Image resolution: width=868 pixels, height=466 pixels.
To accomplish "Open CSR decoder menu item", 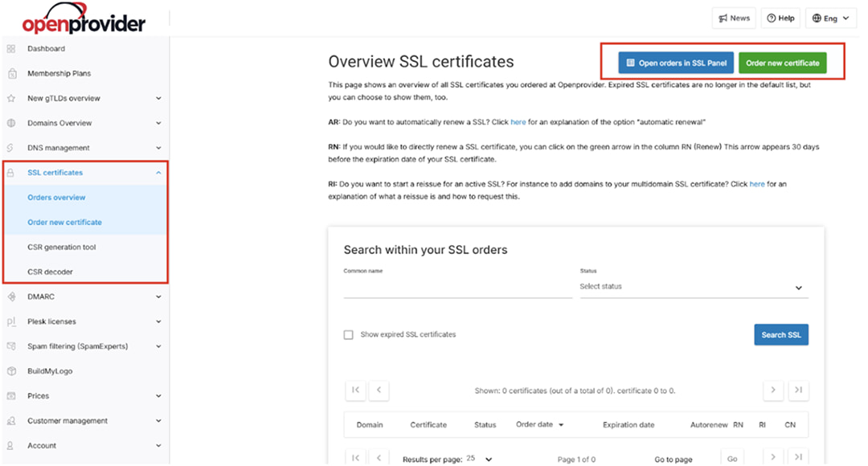I will (x=51, y=272).
